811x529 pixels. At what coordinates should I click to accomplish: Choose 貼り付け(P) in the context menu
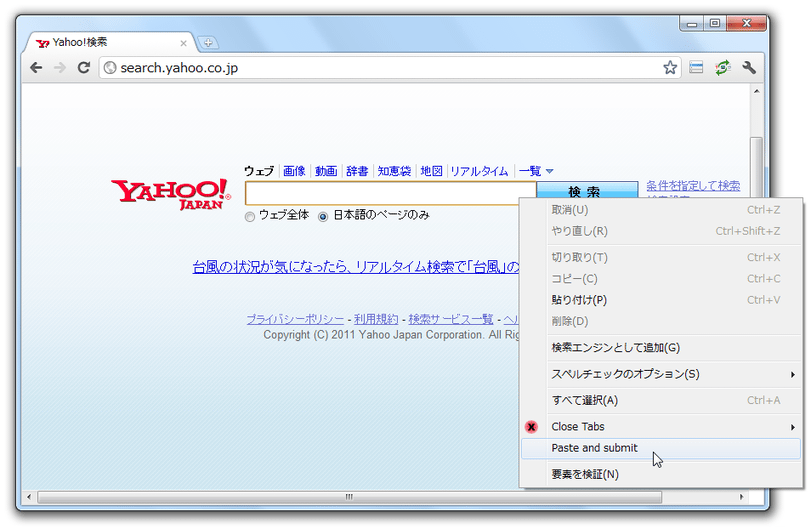660,300
